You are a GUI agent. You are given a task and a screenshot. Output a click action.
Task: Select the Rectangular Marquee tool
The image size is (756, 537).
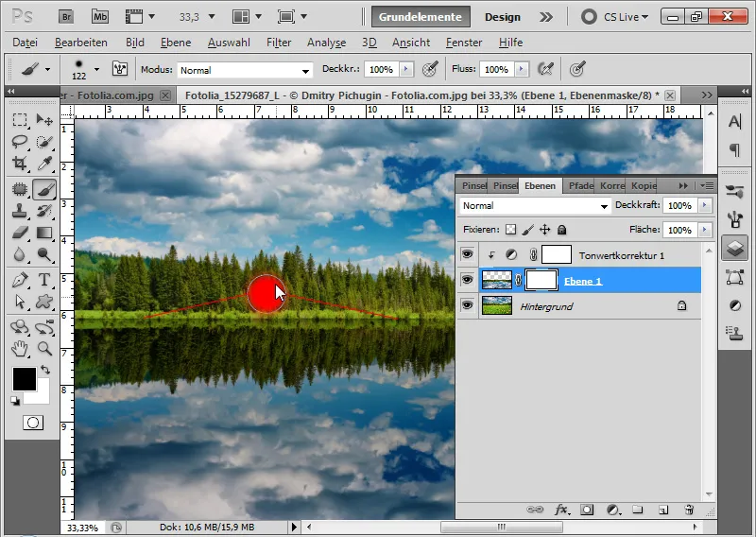tap(19, 119)
